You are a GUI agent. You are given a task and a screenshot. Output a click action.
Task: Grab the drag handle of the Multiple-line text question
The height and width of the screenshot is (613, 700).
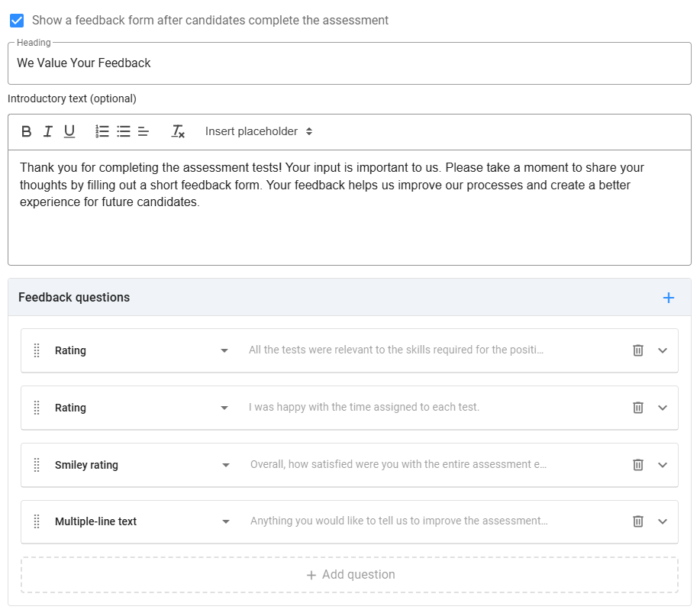[36, 521]
